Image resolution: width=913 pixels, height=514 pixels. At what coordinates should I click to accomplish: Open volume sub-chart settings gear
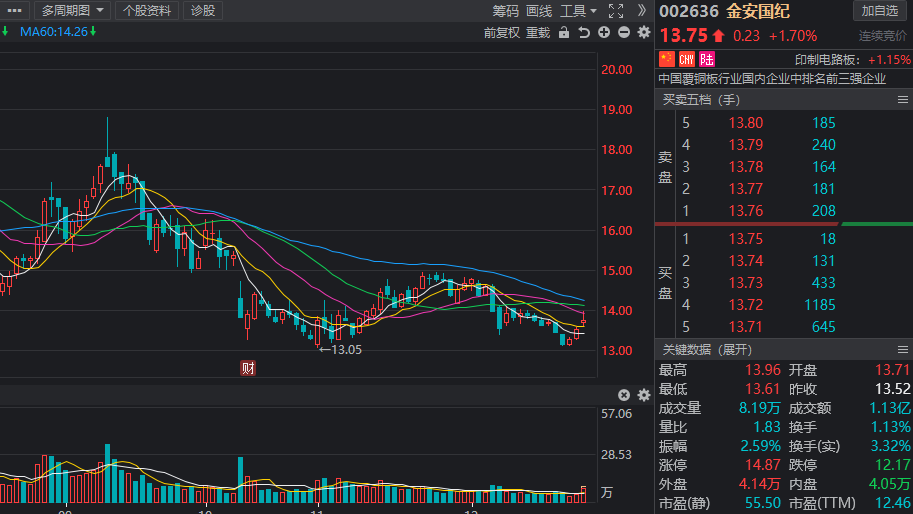coord(643,395)
